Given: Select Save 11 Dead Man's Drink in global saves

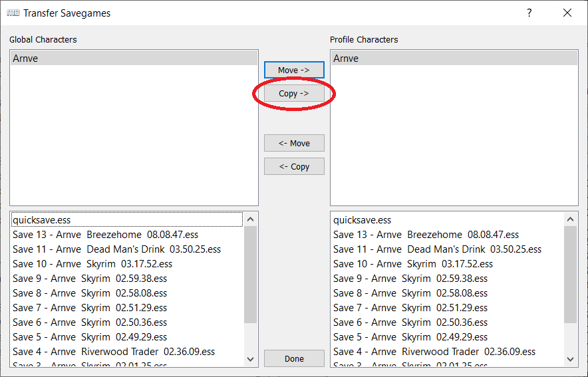Looking at the screenshot, I should [x=127, y=249].
